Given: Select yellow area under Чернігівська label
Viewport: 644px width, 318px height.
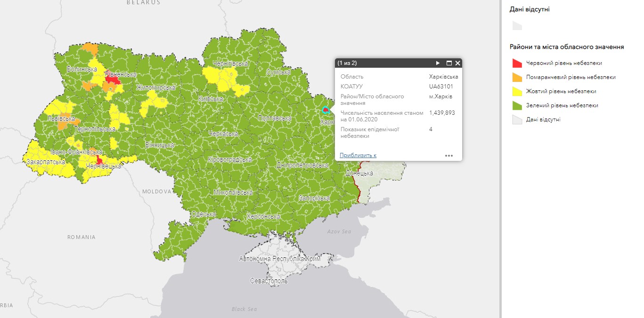Looking at the screenshot, I should (x=220, y=76).
